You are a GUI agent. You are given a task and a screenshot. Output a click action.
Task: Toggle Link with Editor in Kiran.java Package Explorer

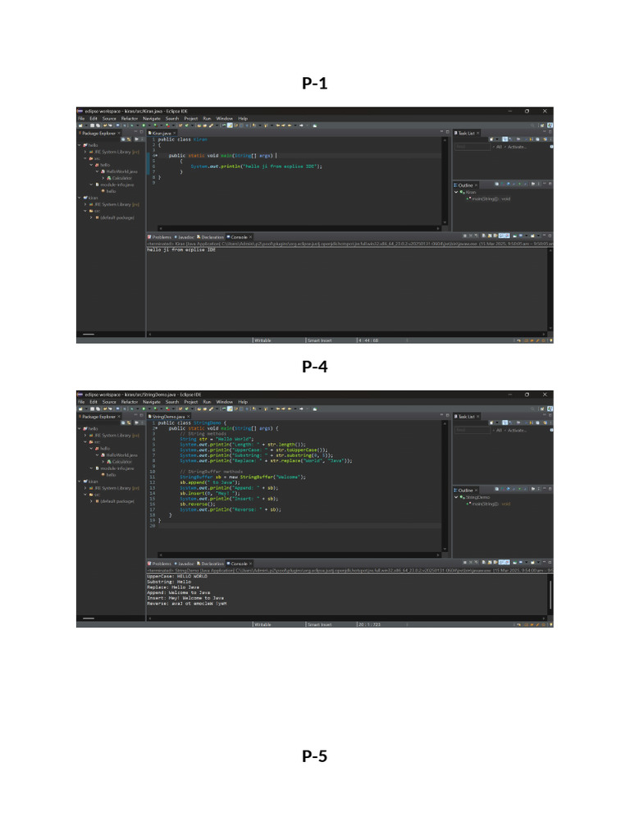pyautogui.click(x=129, y=139)
